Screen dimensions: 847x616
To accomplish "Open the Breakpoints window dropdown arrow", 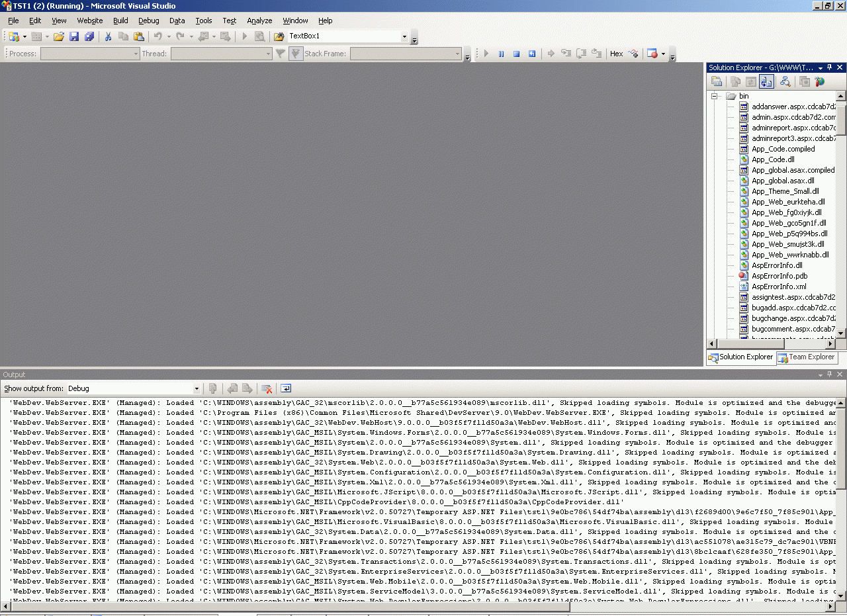I will click(663, 54).
